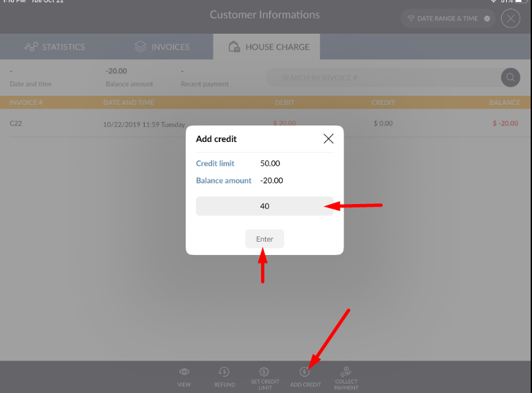Image resolution: width=532 pixels, height=393 pixels.
Task: Sort by the Balance column header
Action: pyautogui.click(x=504, y=102)
